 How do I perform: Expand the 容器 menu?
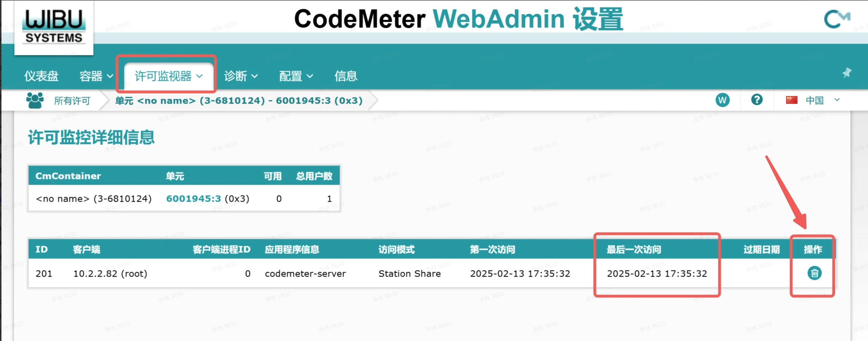96,76
